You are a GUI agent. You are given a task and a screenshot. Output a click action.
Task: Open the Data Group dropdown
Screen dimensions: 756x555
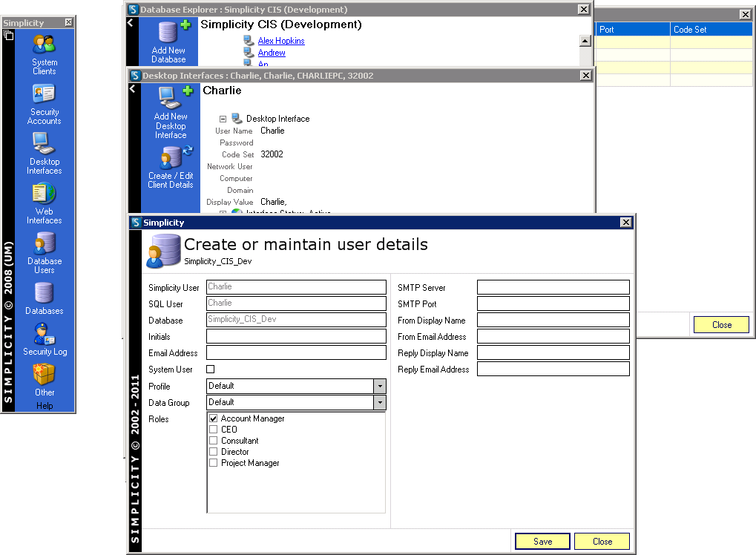(x=380, y=402)
